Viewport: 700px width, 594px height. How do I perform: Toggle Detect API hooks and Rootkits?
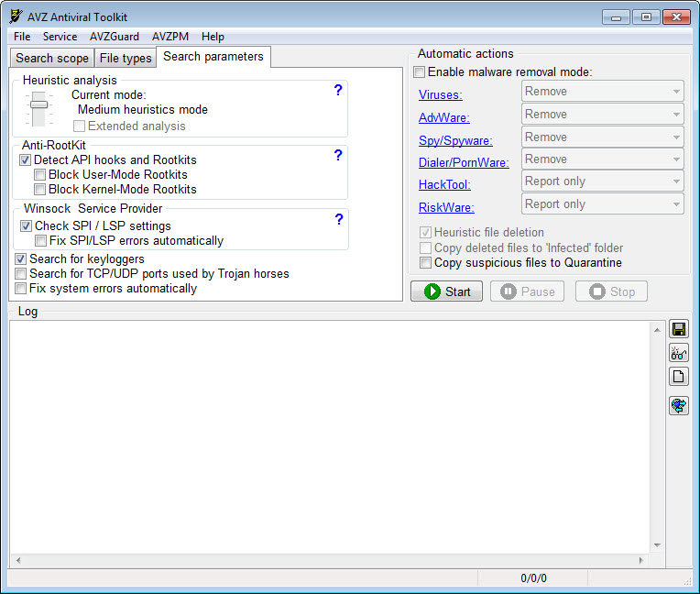[25, 159]
